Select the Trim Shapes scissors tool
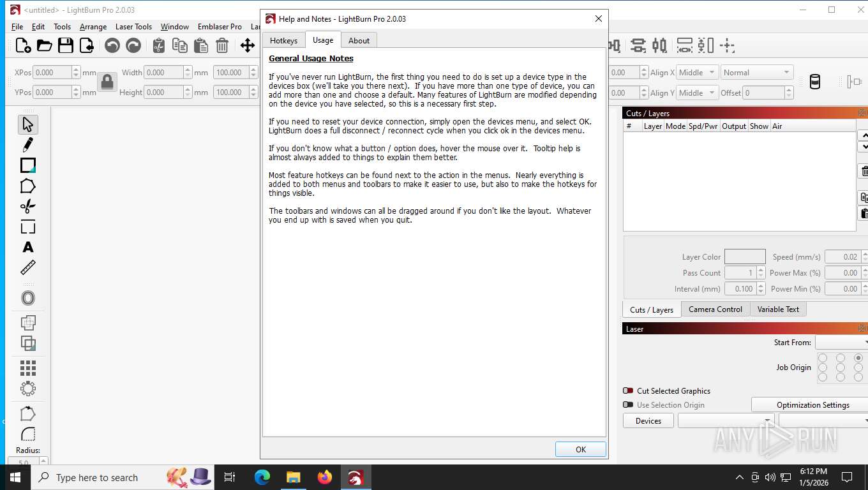Image resolution: width=868 pixels, height=490 pixels. (27, 206)
